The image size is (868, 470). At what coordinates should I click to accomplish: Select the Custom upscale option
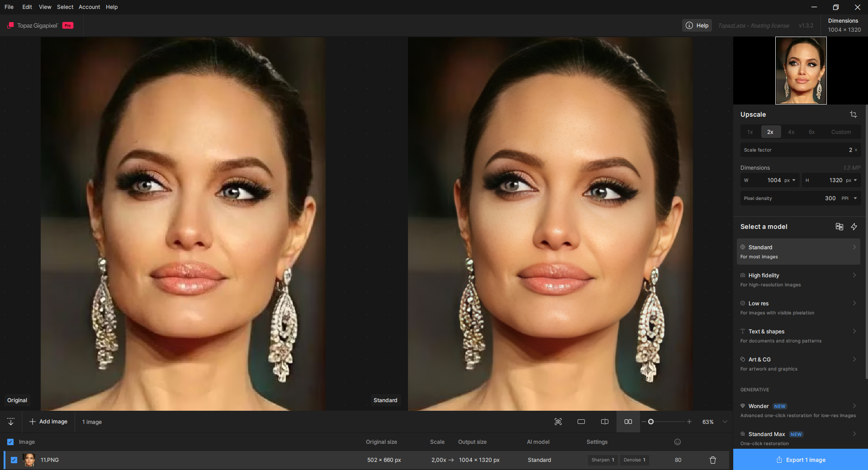[x=841, y=132]
